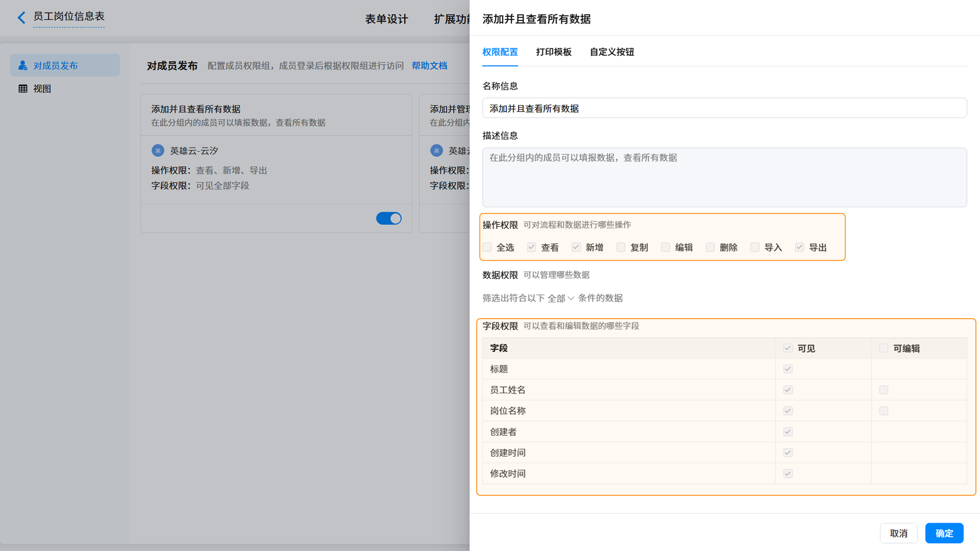
Task: Click 可见全部字段 text on card
Action: [223, 186]
